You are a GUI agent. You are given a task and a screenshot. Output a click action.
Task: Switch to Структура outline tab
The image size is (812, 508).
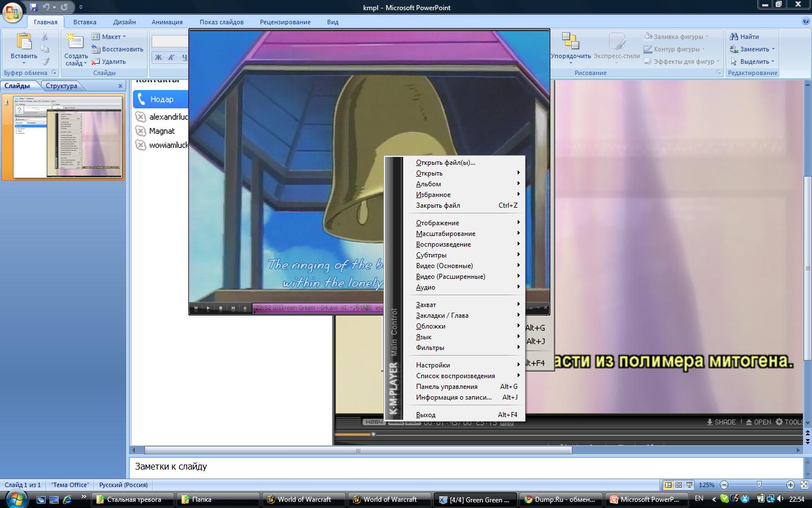click(x=61, y=86)
